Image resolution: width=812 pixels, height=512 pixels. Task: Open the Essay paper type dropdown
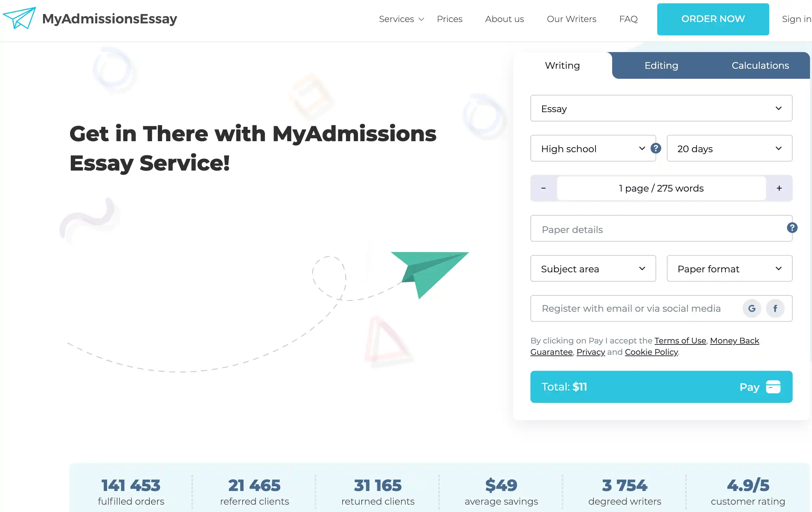point(661,108)
